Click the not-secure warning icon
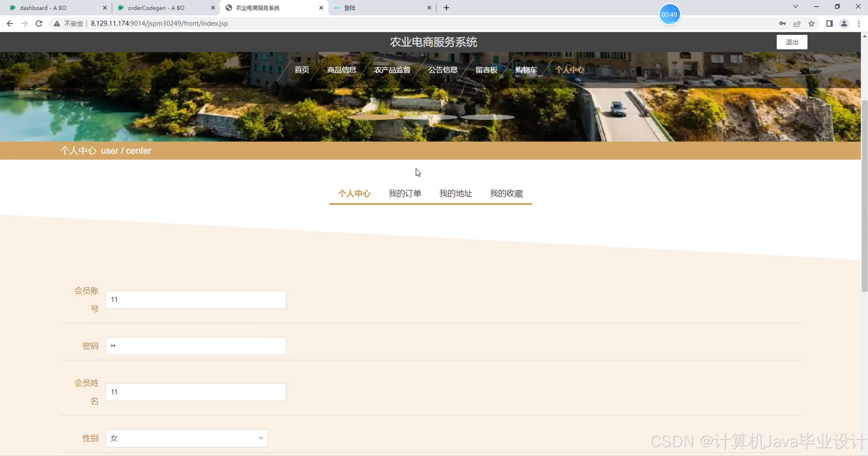868x456 pixels. click(57, 23)
